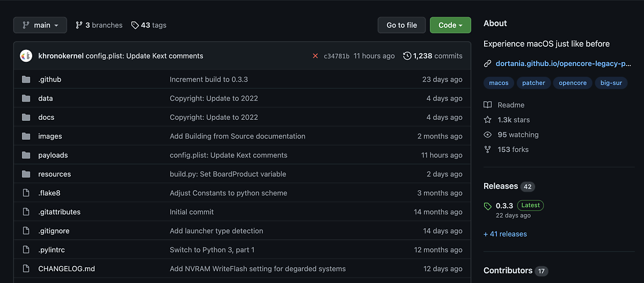Open the payloads folder

click(x=53, y=155)
